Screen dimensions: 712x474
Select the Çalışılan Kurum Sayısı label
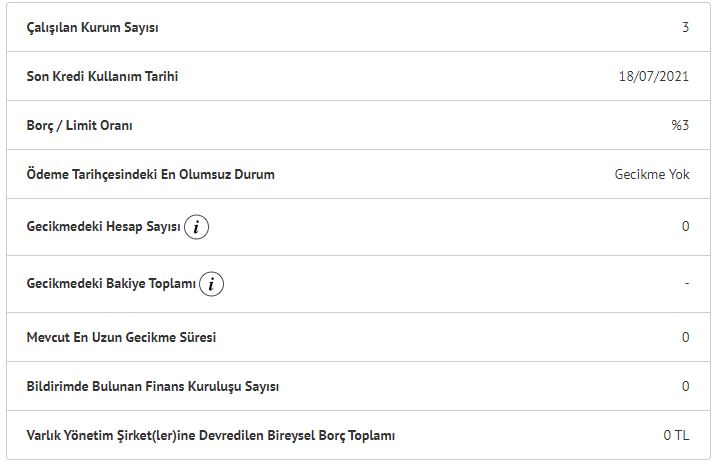point(93,28)
